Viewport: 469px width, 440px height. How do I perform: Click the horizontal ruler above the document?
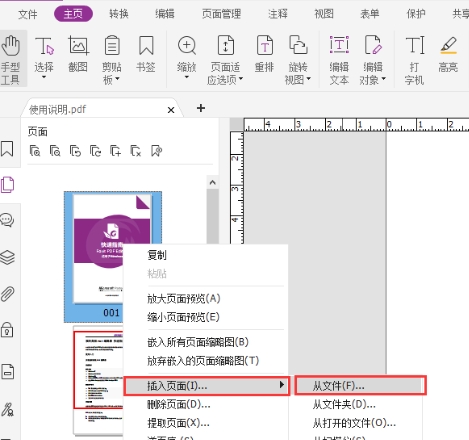pyautogui.click(x=356, y=125)
